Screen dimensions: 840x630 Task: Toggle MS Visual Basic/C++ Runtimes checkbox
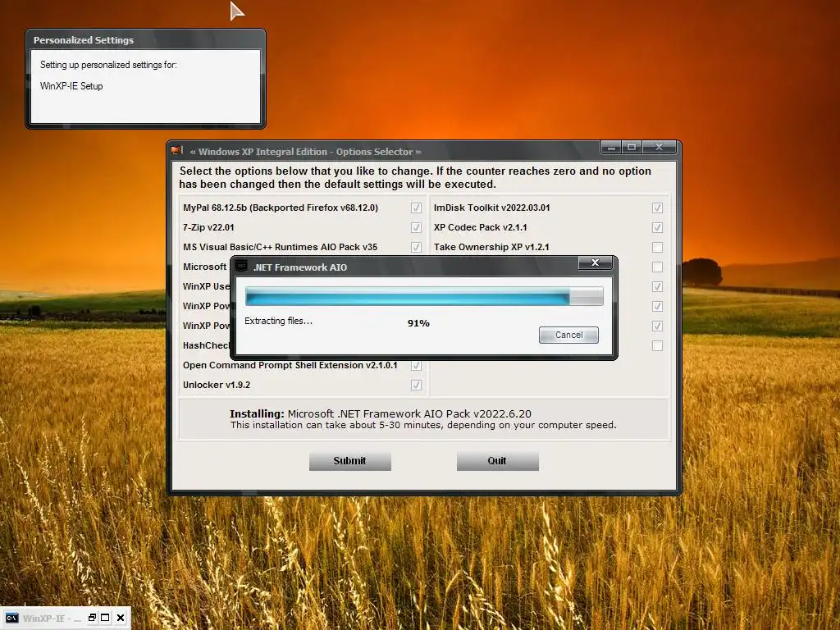click(x=416, y=247)
